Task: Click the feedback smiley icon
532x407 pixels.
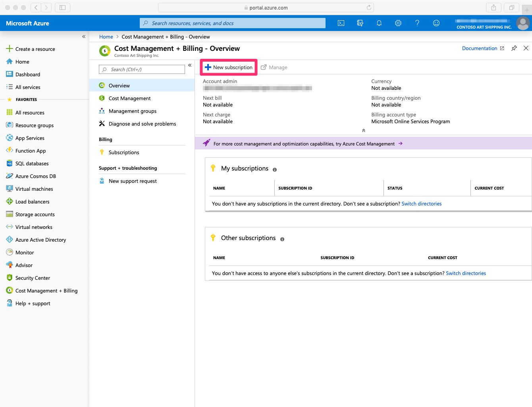Action: click(x=436, y=23)
